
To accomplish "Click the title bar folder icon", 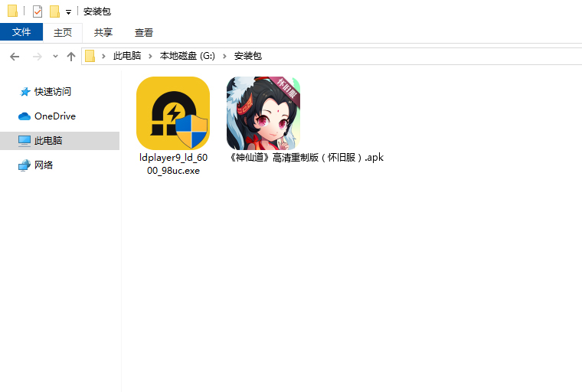I will click(12, 11).
